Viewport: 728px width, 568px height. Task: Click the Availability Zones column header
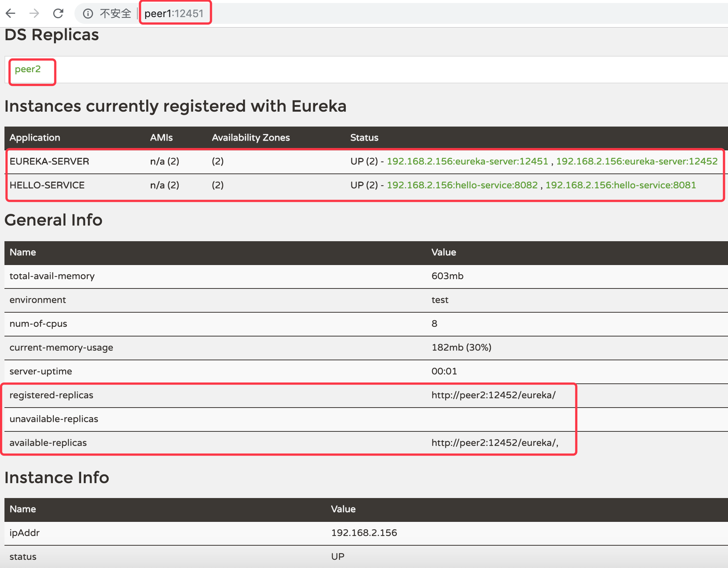pyautogui.click(x=250, y=138)
